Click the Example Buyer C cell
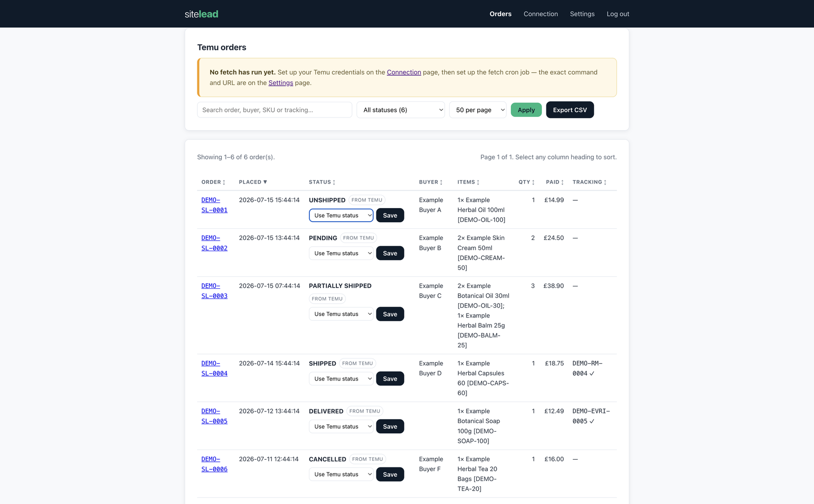Screen dimensions: 814x504 [x=431, y=291]
